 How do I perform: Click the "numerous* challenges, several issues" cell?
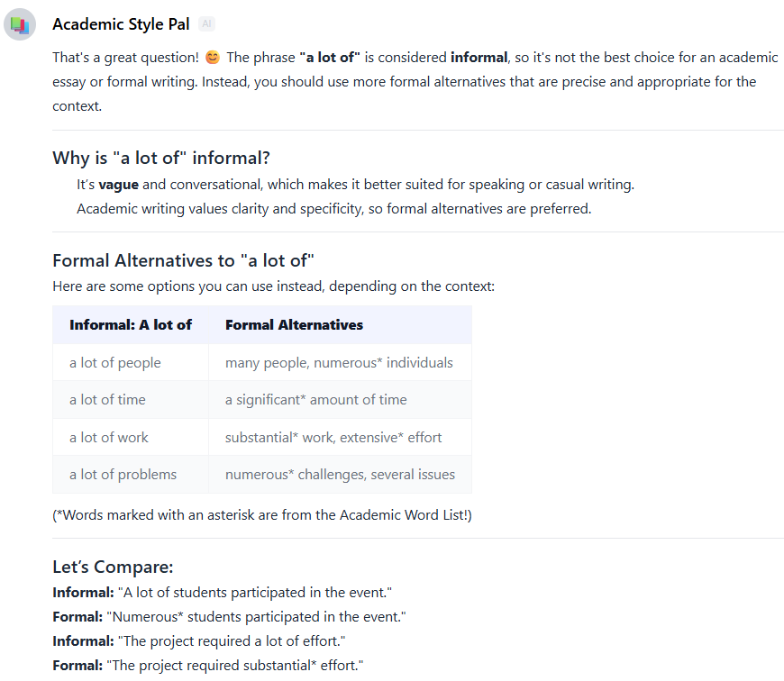click(x=340, y=474)
